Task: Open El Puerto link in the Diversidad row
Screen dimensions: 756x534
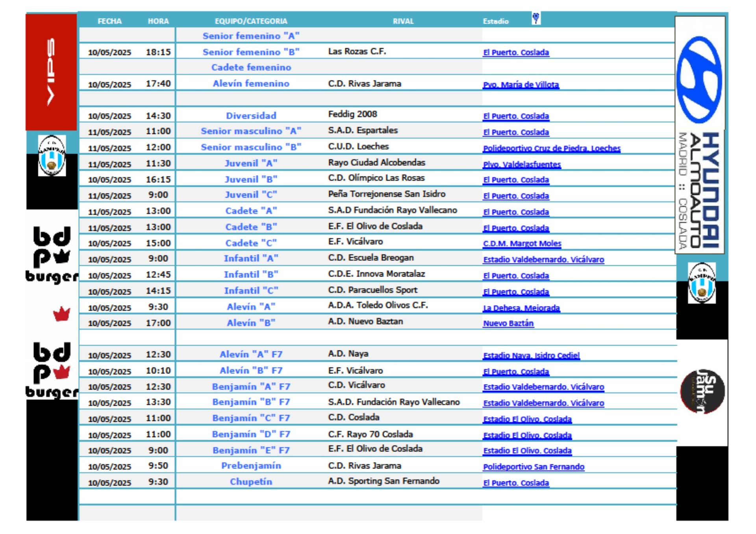Action: pos(516,116)
